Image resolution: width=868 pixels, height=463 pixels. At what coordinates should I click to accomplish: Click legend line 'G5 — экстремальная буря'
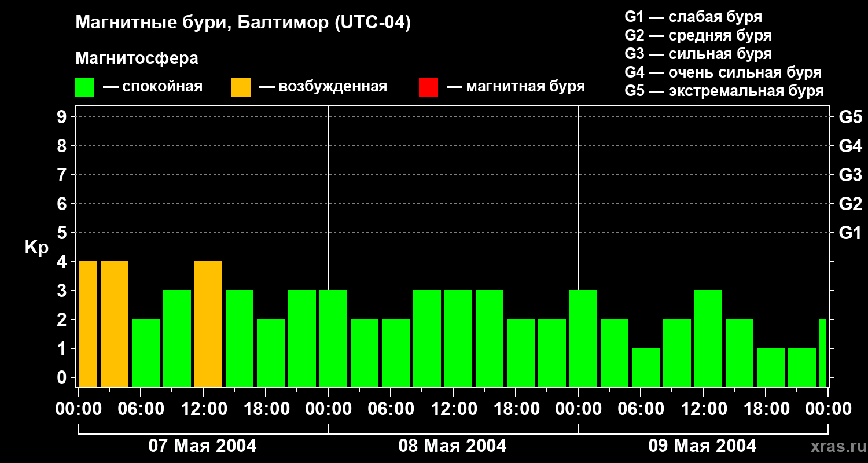724,91
